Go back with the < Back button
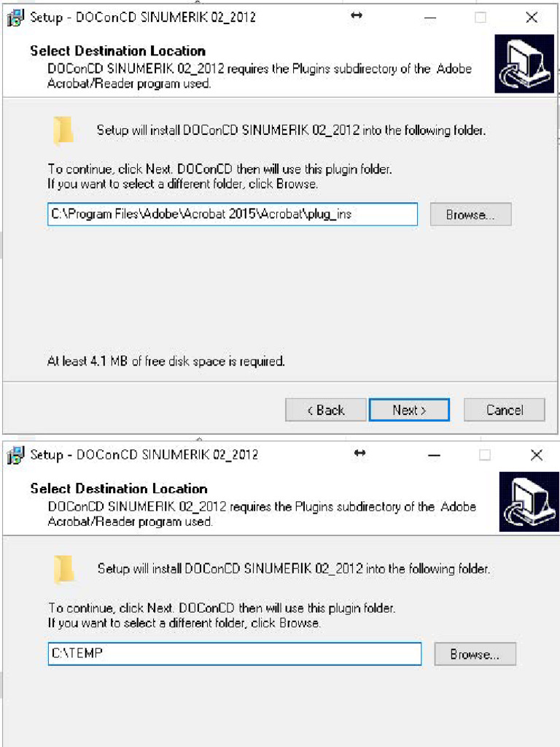Screen dimensions: 560x747 [326, 410]
